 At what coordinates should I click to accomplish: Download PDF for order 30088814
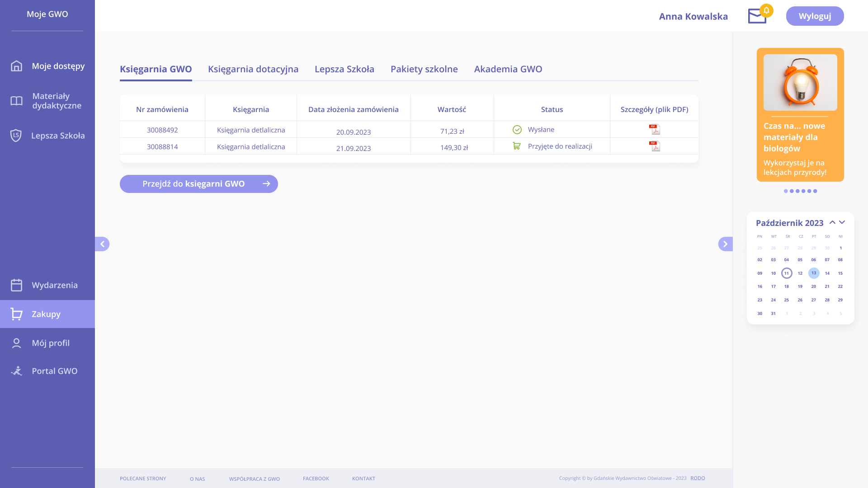655,146
